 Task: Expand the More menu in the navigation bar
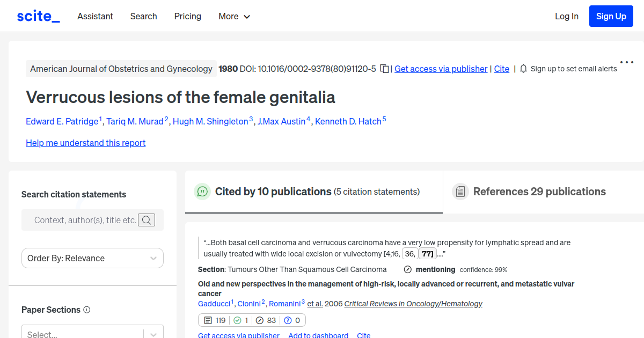point(234,16)
